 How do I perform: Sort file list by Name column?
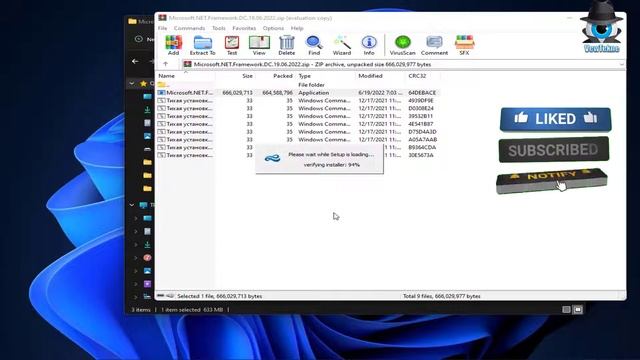point(186,76)
